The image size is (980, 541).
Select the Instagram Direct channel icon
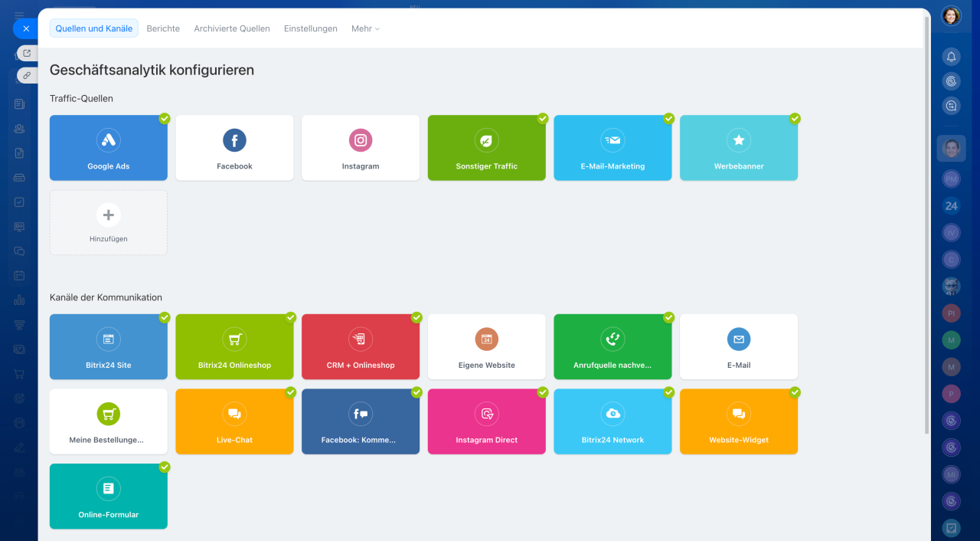pos(486,414)
